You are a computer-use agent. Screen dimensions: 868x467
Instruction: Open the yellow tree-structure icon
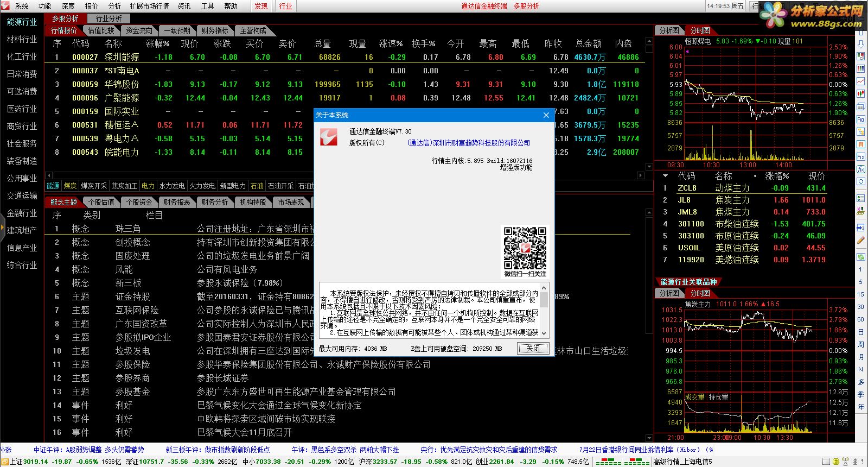(x=861, y=131)
